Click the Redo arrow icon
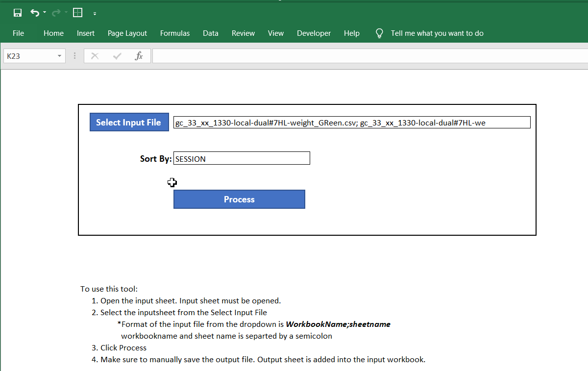The height and width of the screenshot is (371, 588). click(x=56, y=13)
